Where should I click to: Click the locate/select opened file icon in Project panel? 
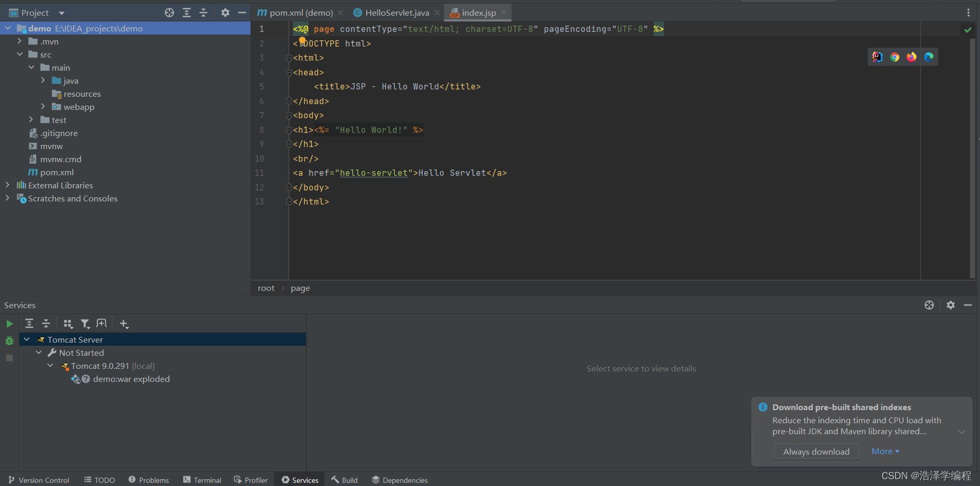(169, 13)
